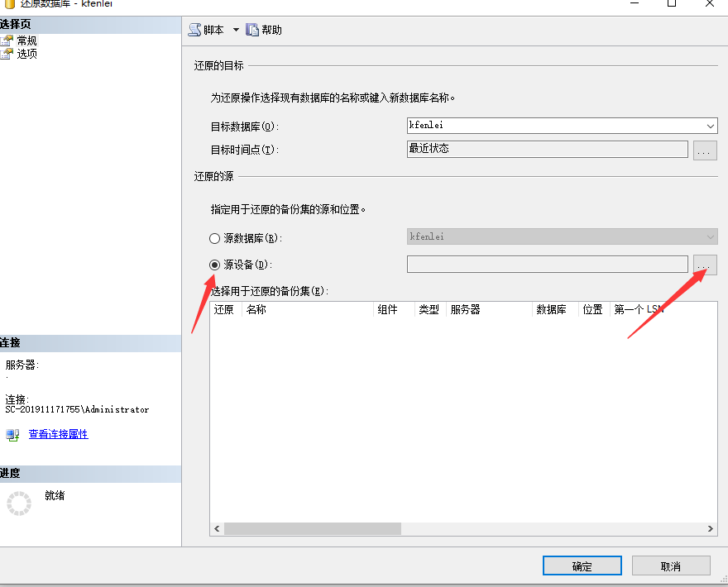The height and width of the screenshot is (587, 728).
Task: Open the 帮助 help icon
Action: (x=252, y=30)
